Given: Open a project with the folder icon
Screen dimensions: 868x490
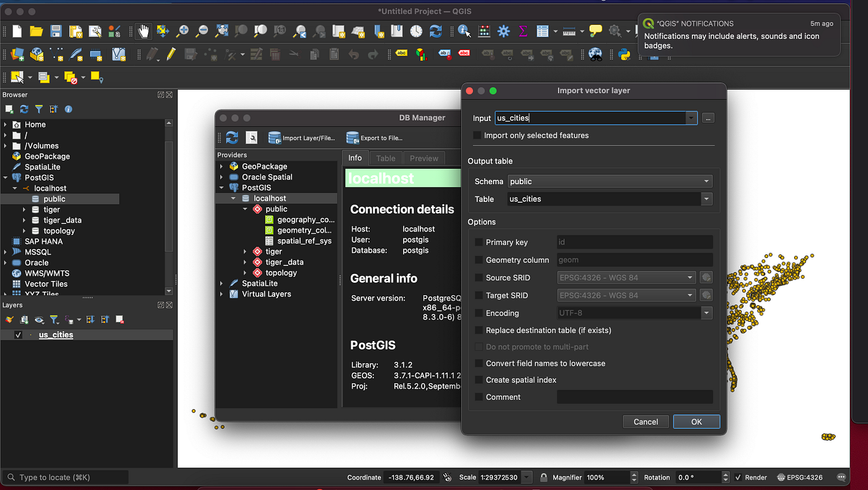Looking at the screenshot, I should pyautogui.click(x=36, y=31).
